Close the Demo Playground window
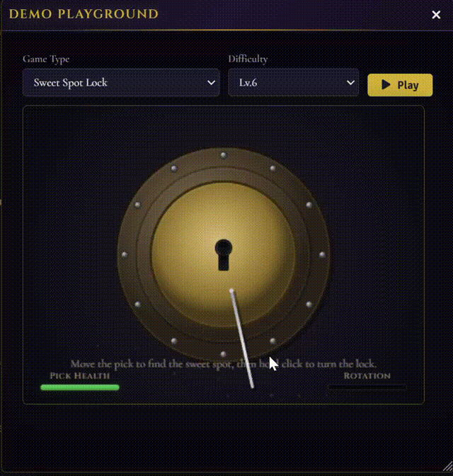453x476 pixels. click(x=436, y=15)
